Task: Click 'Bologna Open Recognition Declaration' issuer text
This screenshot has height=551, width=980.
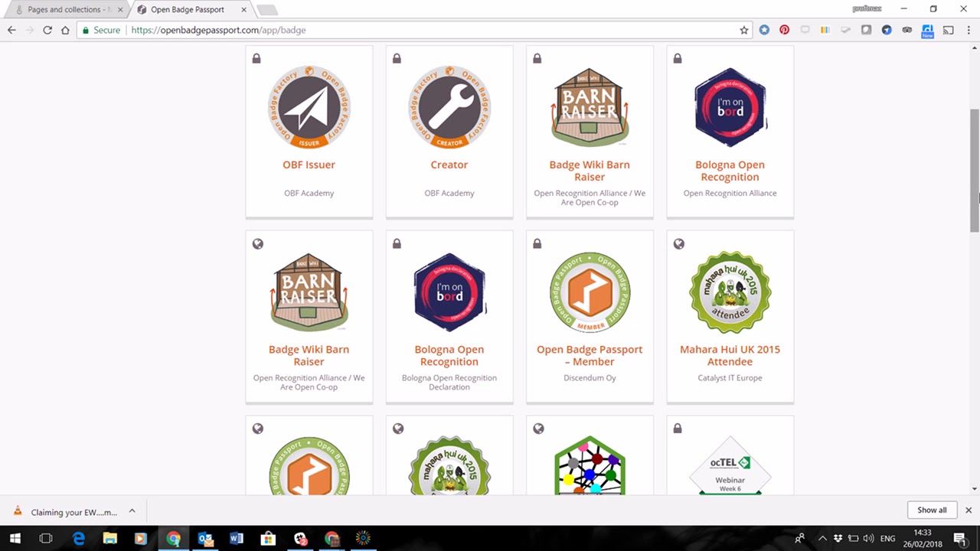Action: coord(449,383)
